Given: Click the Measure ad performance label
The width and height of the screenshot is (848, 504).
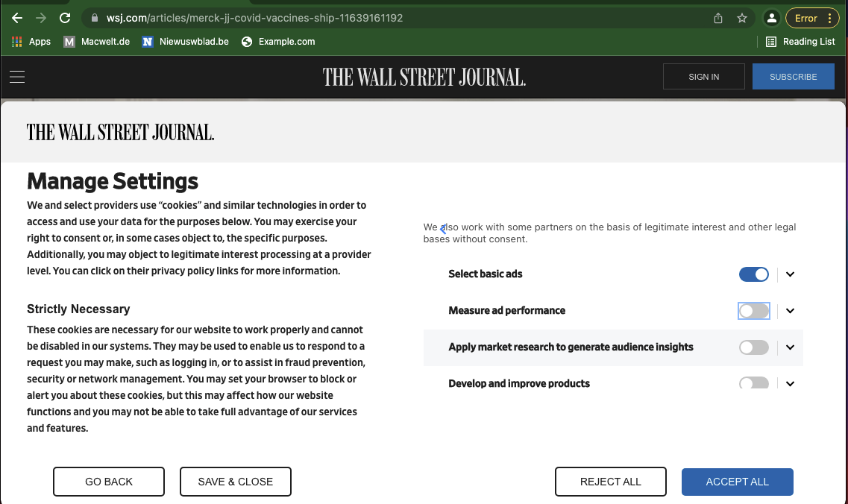Looking at the screenshot, I should 506,310.
